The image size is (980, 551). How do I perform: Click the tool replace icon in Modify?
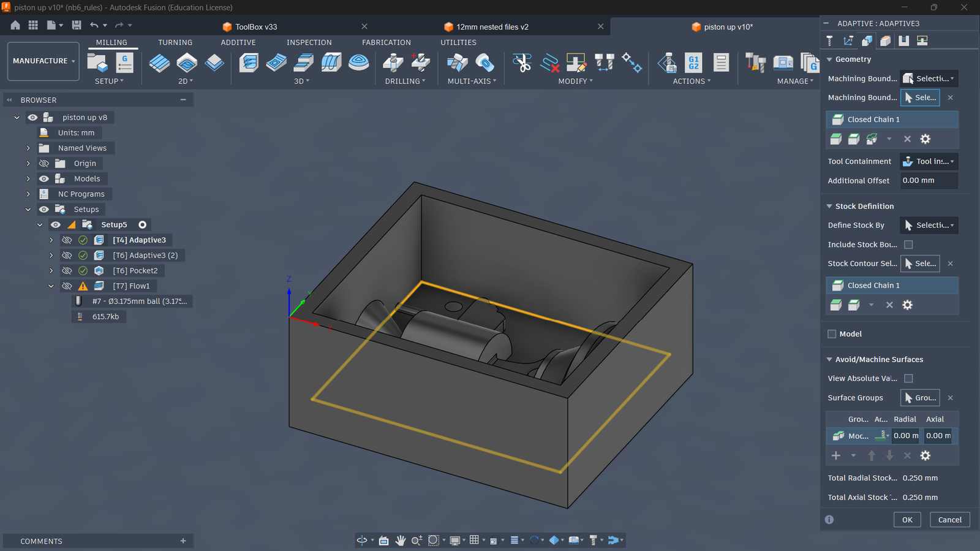click(x=604, y=63)
